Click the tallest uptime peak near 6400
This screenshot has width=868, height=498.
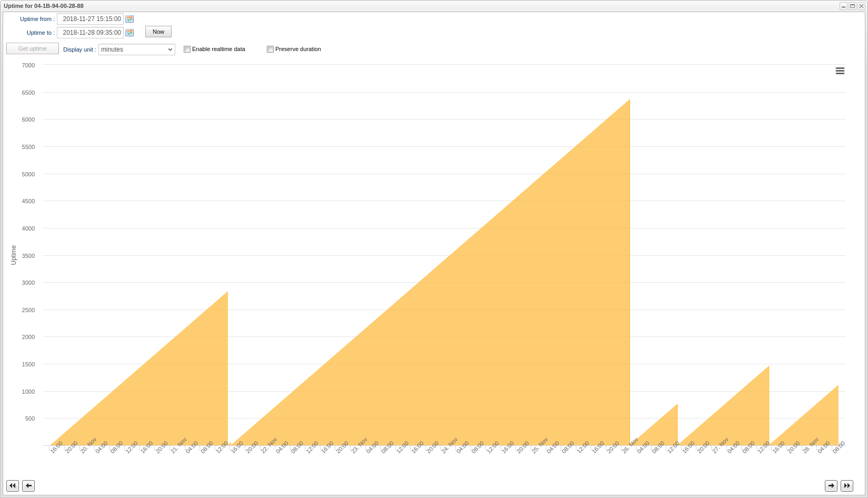pos(629,101)
